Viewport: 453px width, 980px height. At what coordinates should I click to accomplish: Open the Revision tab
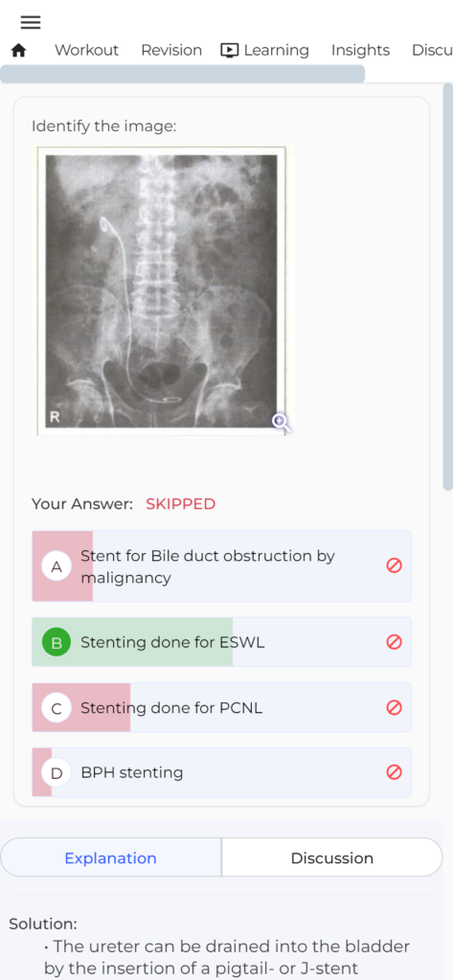[171, 51]
